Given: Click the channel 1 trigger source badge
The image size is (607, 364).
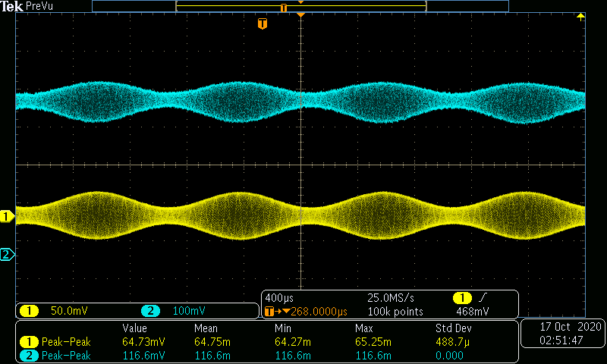Looking at the screenshot, I should 462,298.
